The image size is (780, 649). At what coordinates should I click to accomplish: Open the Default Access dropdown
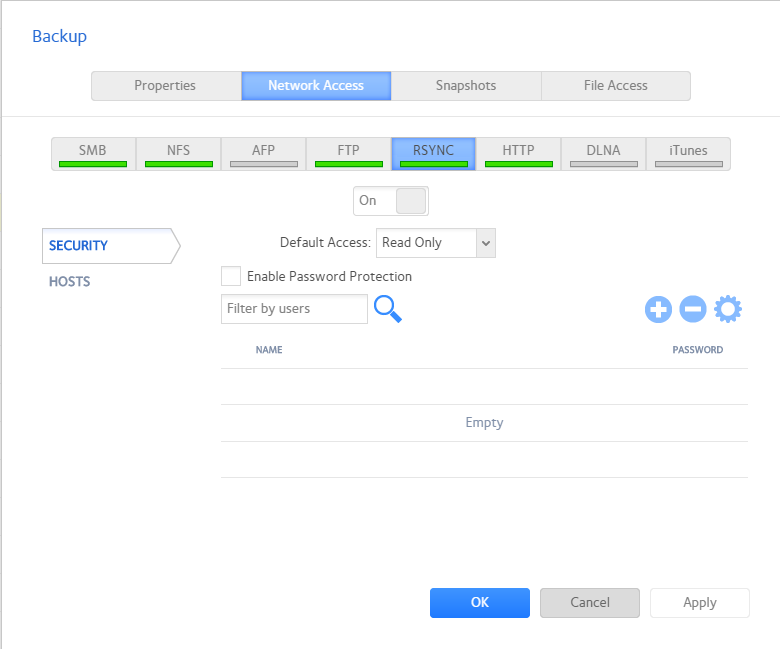435,243
